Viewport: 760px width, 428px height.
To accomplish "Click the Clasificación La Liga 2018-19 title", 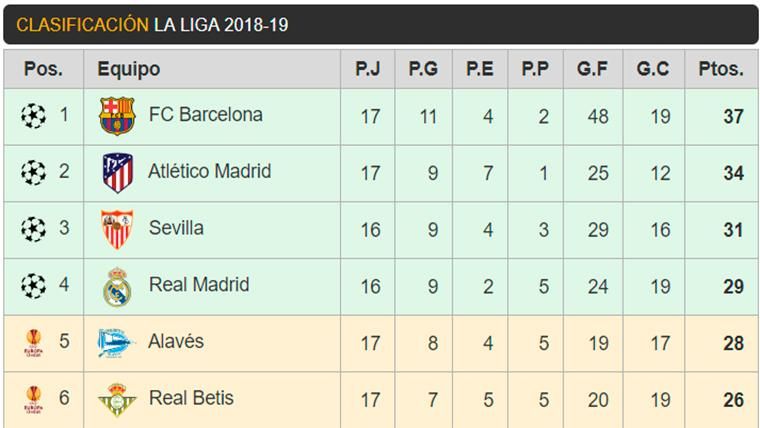I will click(x=152, y=24).
